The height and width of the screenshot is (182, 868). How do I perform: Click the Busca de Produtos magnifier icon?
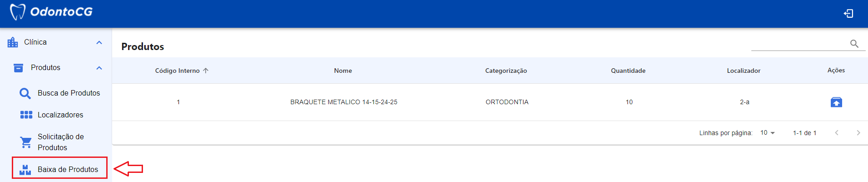pyautogui.click(x=25, y=93)
